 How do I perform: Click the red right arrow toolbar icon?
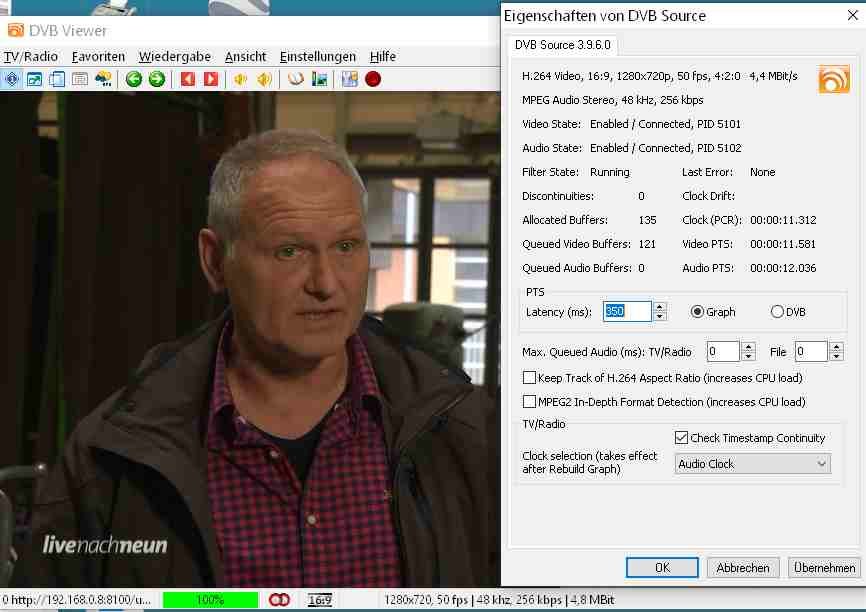pyautogui.click(x=211, y=79)
